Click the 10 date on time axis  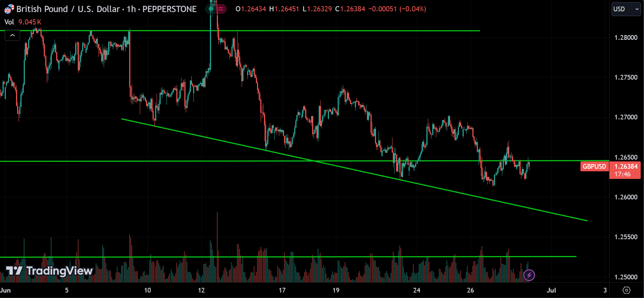[147, 290]
